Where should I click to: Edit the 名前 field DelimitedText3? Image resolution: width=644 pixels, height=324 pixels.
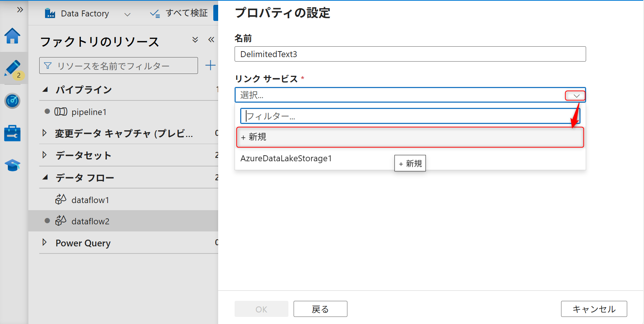[x=410, y=54]
